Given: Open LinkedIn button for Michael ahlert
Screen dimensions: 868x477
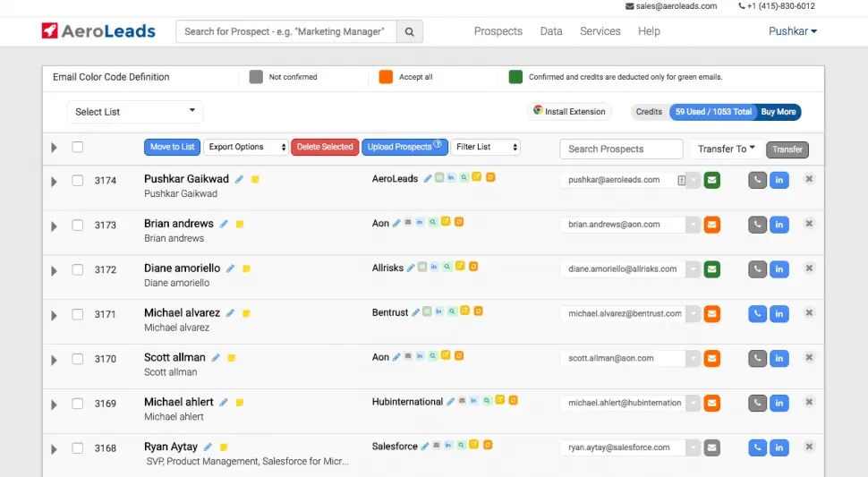Looking at the screenshot, I should pos(779,403).
